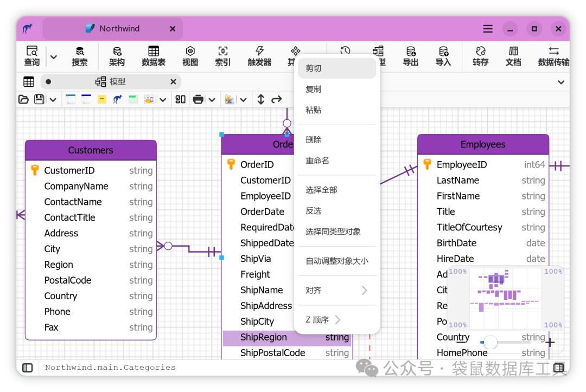Expand the Z 顺序 submenu

pyautogui.click(x=323, y=320)
